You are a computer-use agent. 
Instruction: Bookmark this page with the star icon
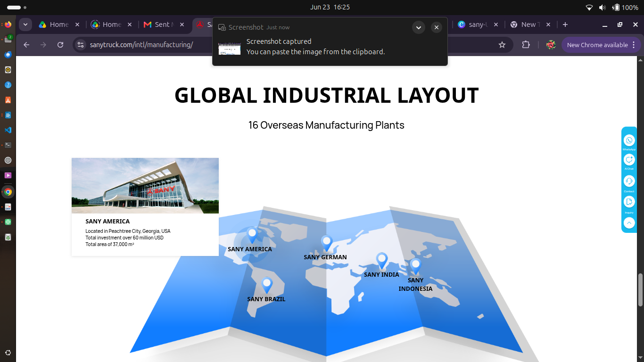502,45
